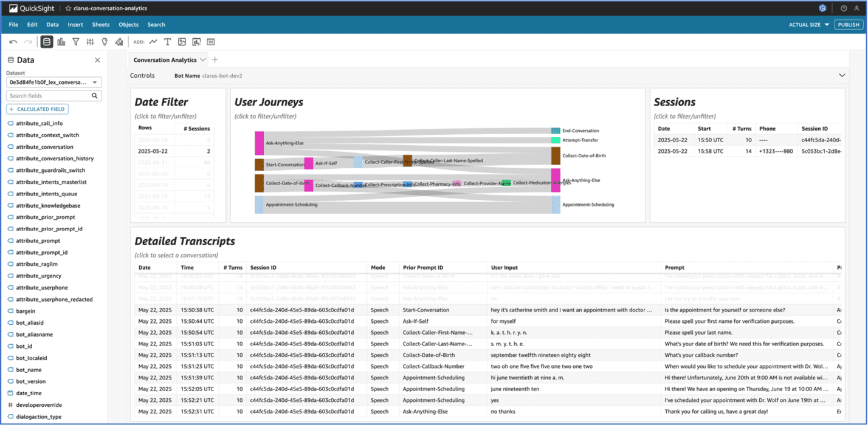Insert a text box via the T icon
The height and width of the screenshot is (425, 868).
168,41
